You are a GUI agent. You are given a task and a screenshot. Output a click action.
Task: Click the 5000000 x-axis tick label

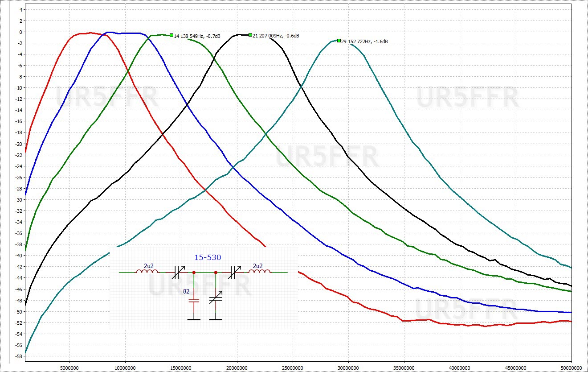pyautogui.click(x=69, y=368)
